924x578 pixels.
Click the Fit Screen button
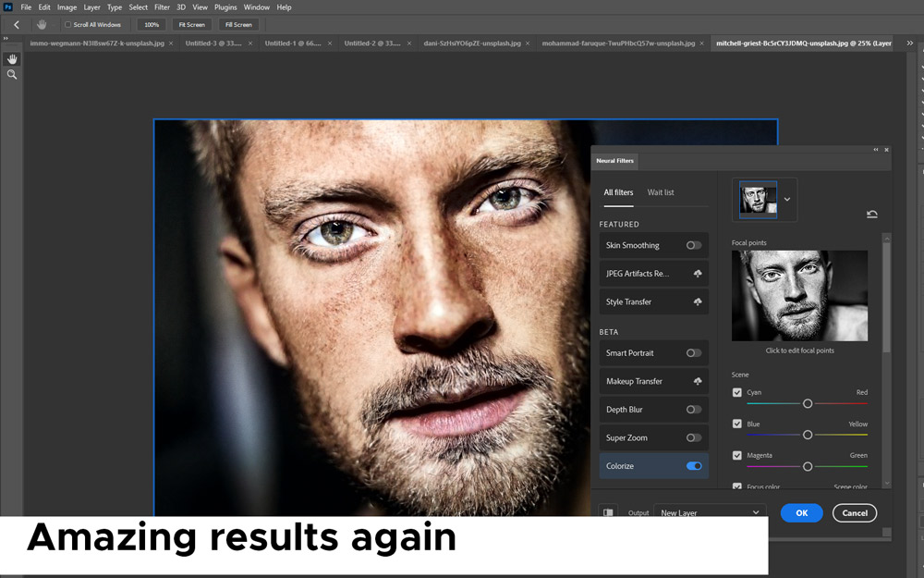(191, 24)
